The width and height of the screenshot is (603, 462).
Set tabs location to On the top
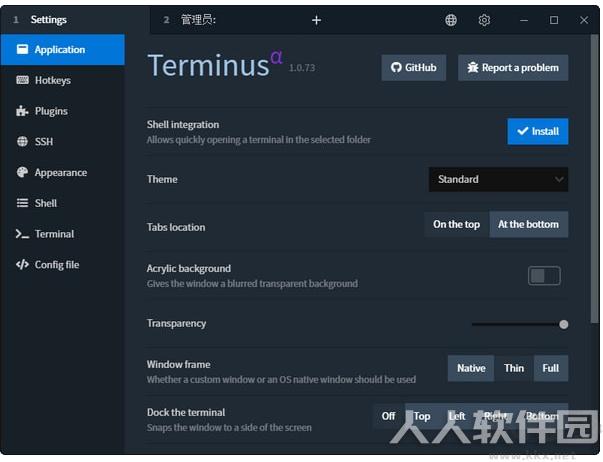coord(456,224)
